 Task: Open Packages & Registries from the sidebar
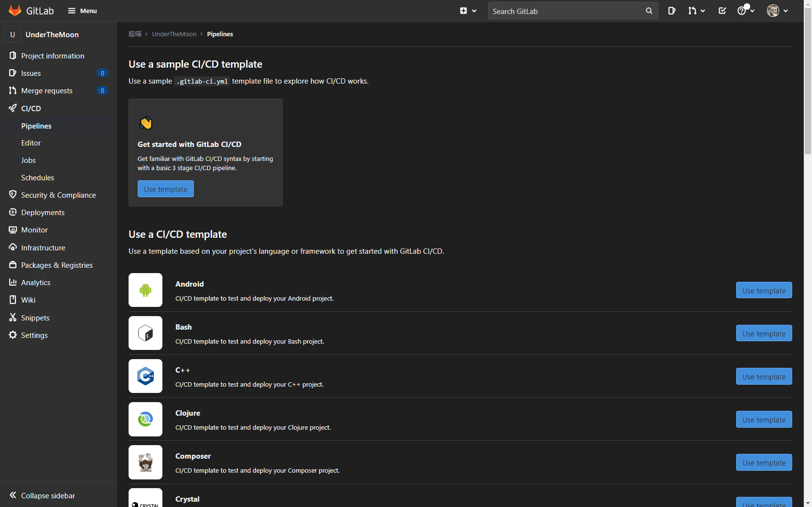click(x=57, y=265)
